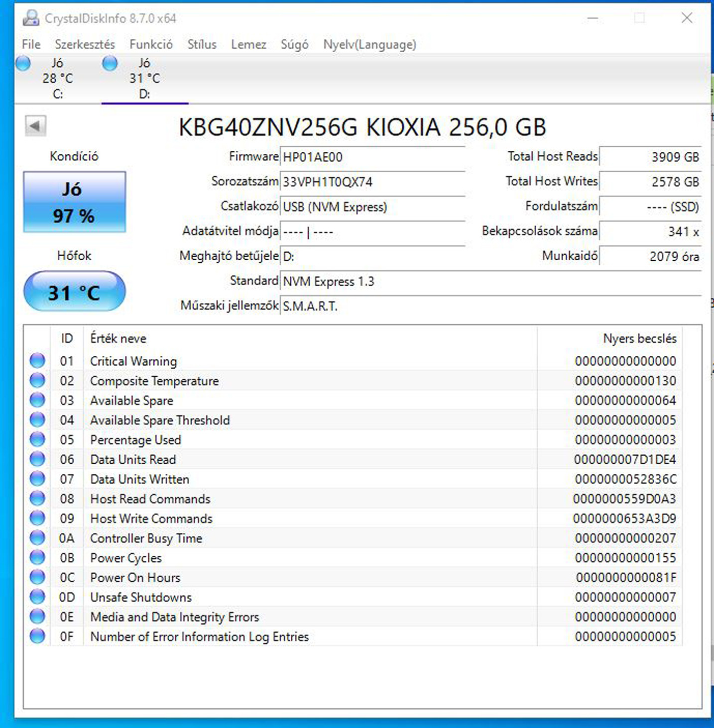
Task: Select the Critical Warning attribute name
Action: pos(133,361)
